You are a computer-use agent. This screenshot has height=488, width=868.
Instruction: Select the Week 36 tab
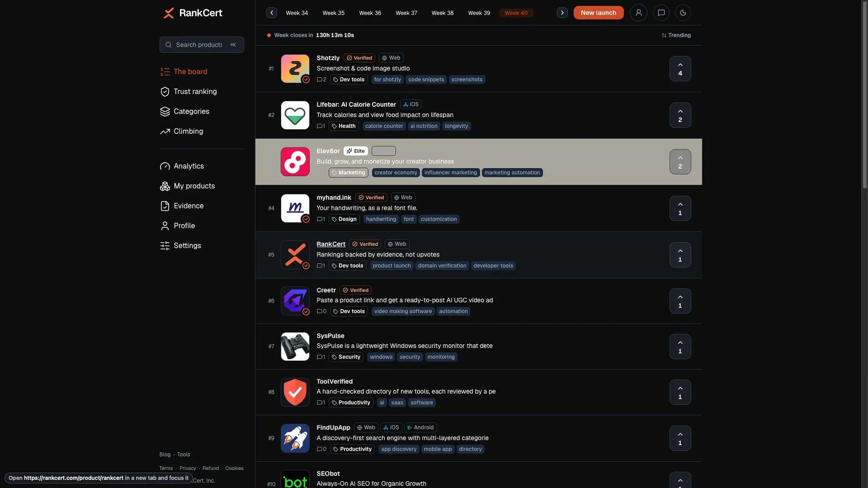coord(370,13)
